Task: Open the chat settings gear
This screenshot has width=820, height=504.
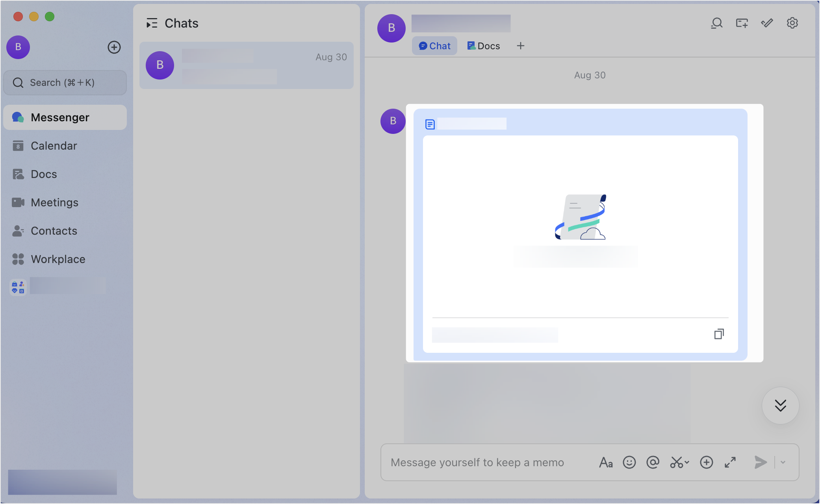Action: (792, 23)
